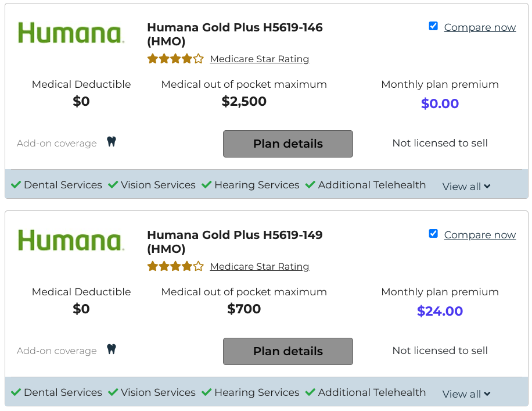
Task: Open Compare now link on H5619-149
Action: [x=480, y=235]
